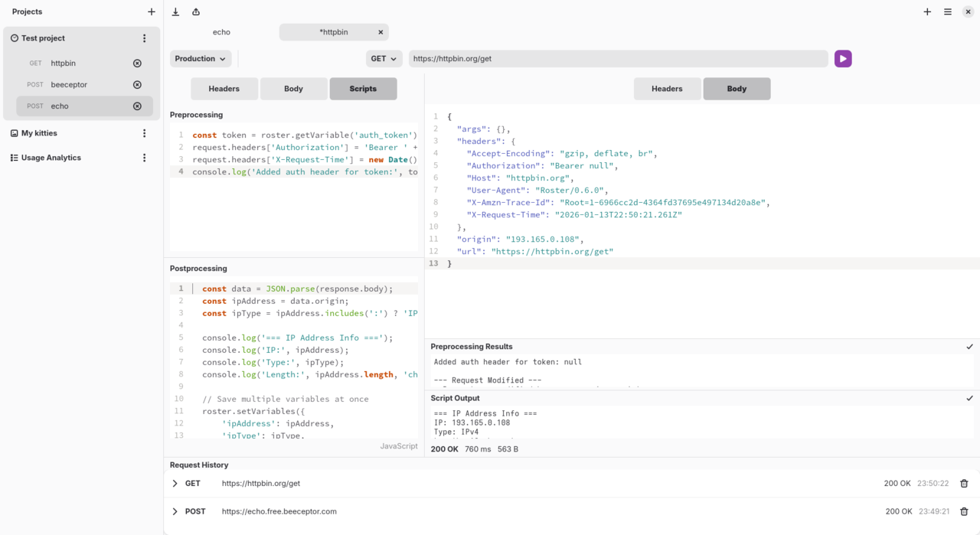
Task: Delete the GET history entry with the trash icon
Action: (964, 483)
